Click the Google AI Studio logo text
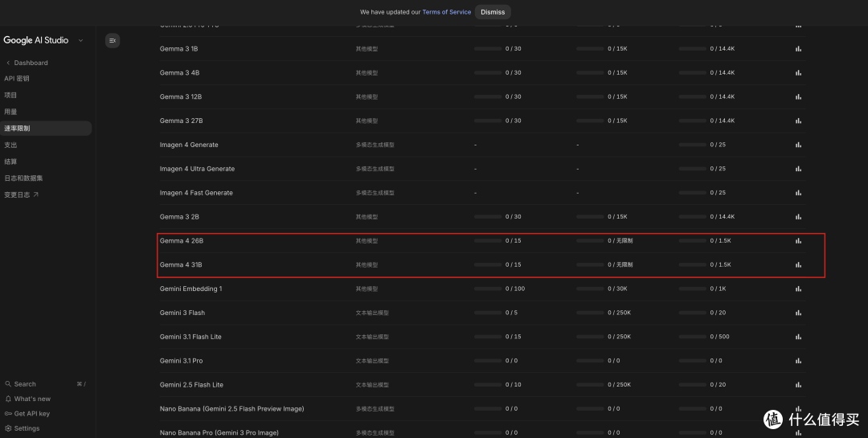Screen dimensions: 868x438 [x=36, y=40]
